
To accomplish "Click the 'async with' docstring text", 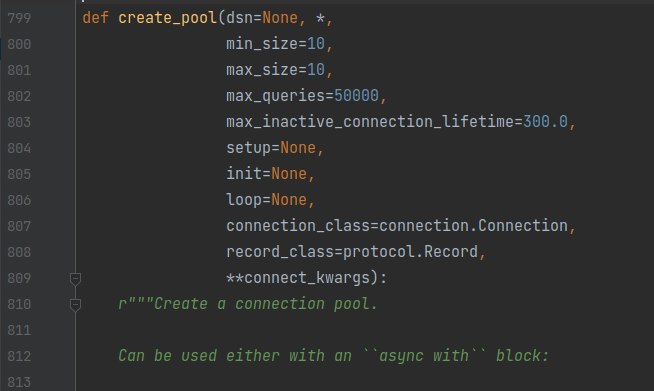I will [x=423, y=356].
